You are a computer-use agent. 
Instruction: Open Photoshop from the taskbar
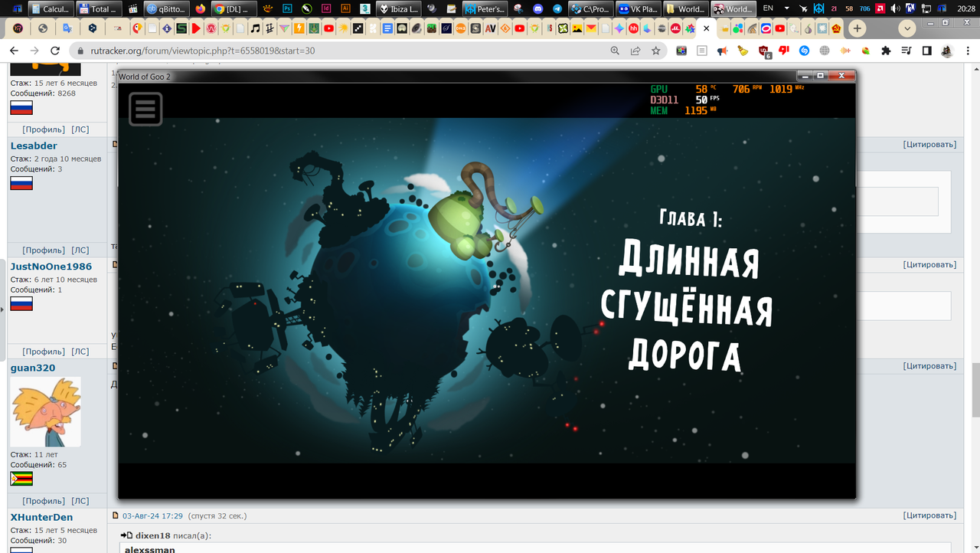point(287,9)
